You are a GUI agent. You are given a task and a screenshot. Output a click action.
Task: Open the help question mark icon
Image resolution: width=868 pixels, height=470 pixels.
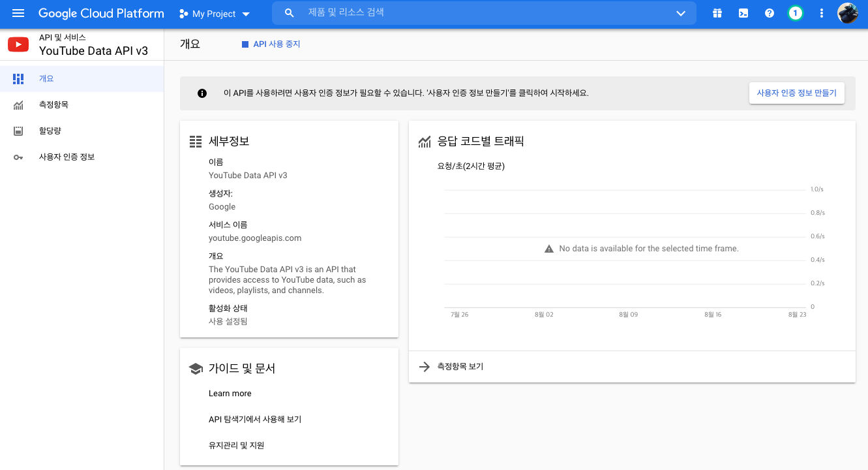(770, 13)
